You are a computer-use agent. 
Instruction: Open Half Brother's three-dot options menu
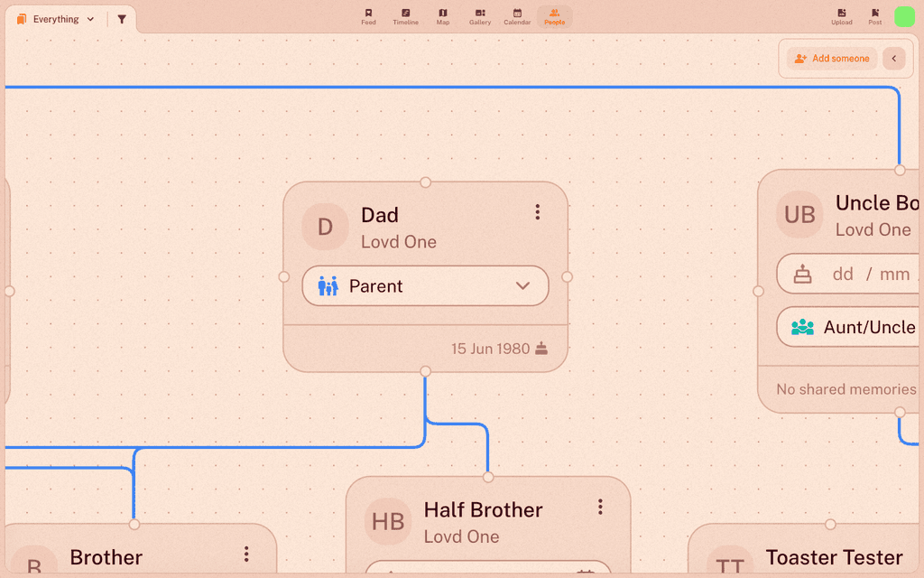(600, 508)
